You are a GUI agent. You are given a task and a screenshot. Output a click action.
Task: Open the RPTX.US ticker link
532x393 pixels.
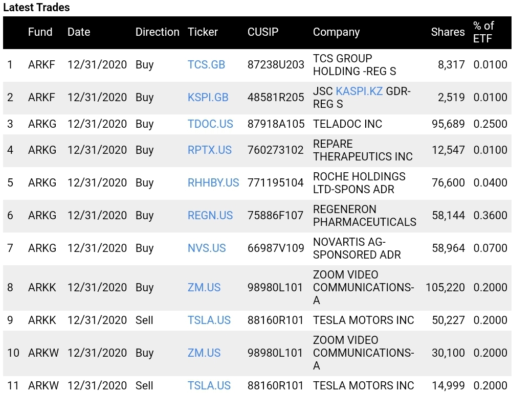[x=210, y=150]
